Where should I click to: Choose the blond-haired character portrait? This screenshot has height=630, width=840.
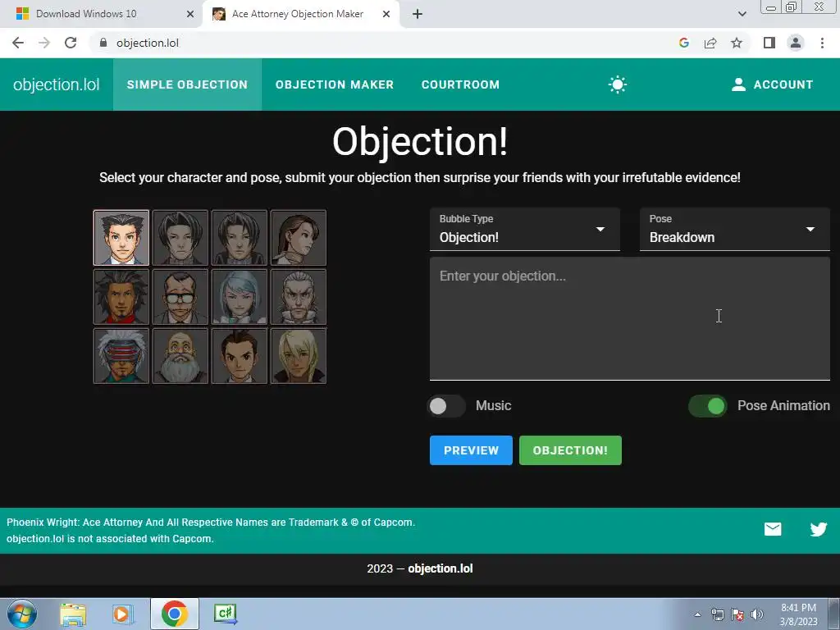pyautogui.click(x=299, y=356)
